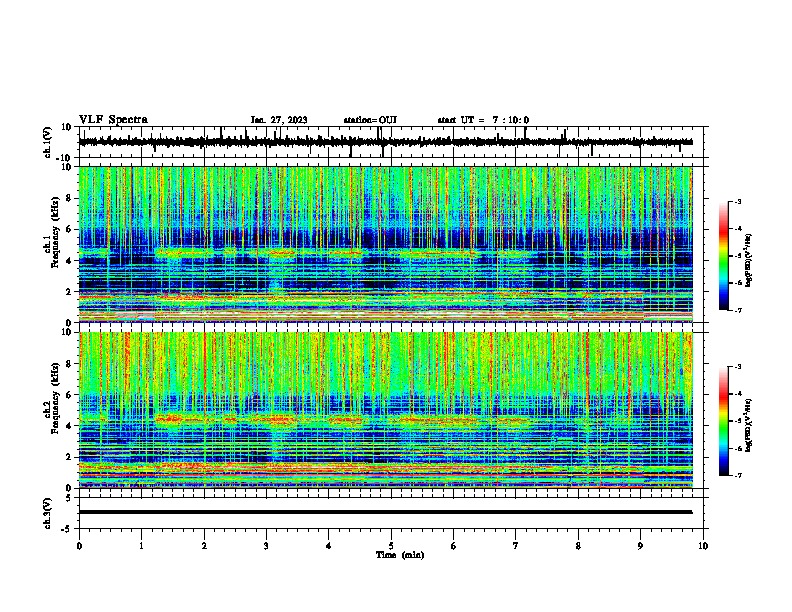Click the ch.2 spectrogram color scale bar
This screenshot has width=792, height=612.
(724, 421)
